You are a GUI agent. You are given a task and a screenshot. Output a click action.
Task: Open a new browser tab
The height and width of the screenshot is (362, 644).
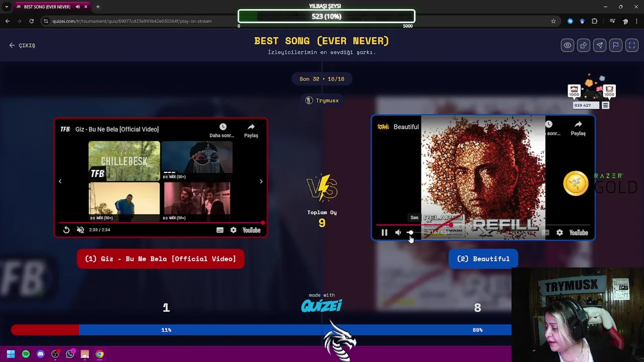[98, 7]
